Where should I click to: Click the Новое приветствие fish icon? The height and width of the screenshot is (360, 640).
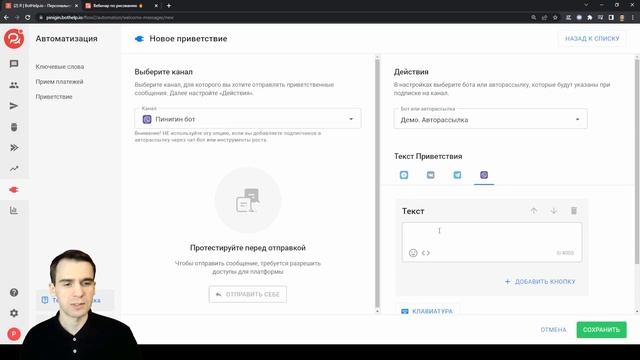(x=139, y=39)
